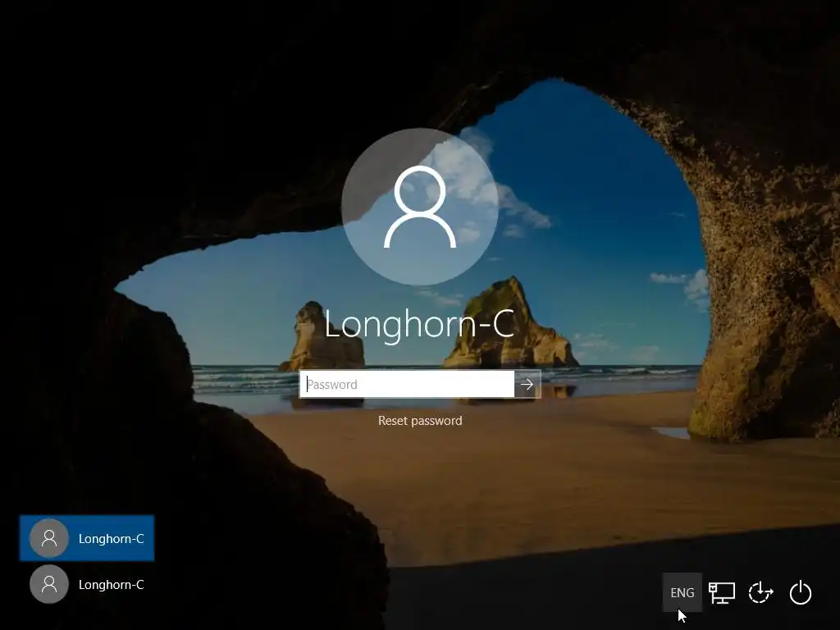
Task: Click the Password input field
Action: tap(407, 384)
